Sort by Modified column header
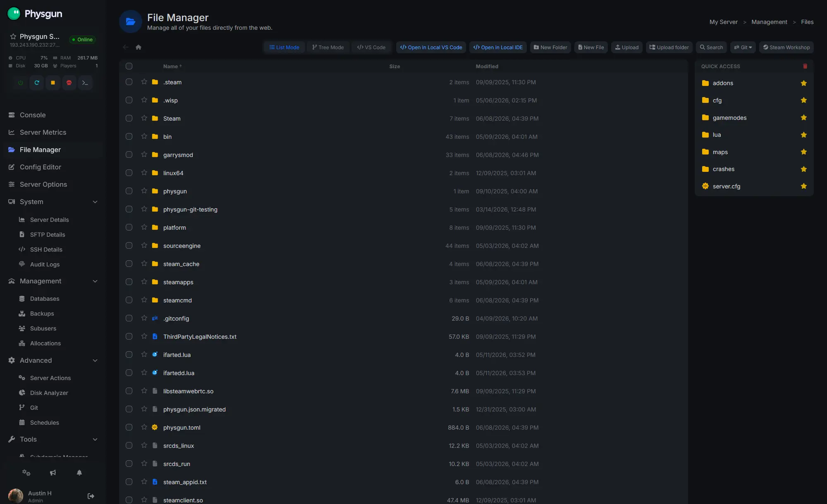The width and height of the screenshot is (827, 504). [487, 67]
